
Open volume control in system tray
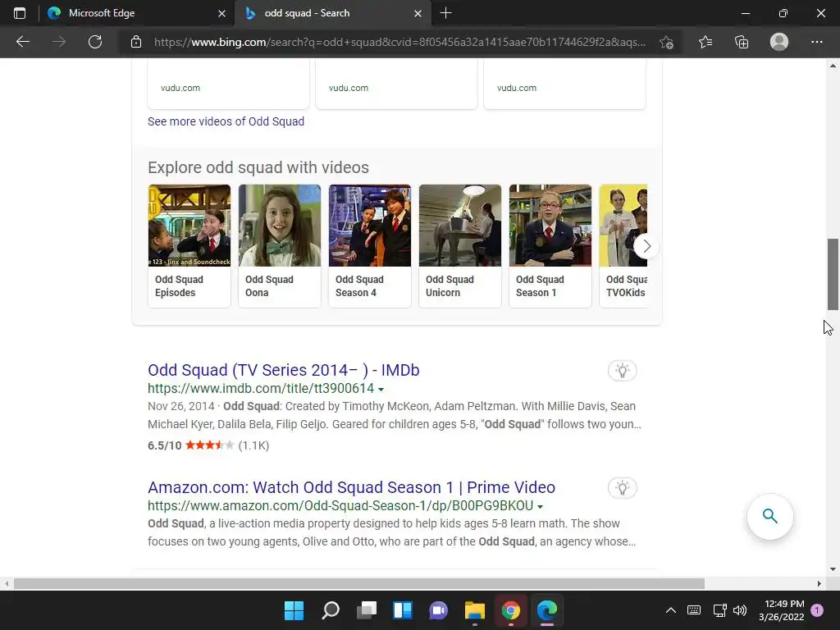740,610
